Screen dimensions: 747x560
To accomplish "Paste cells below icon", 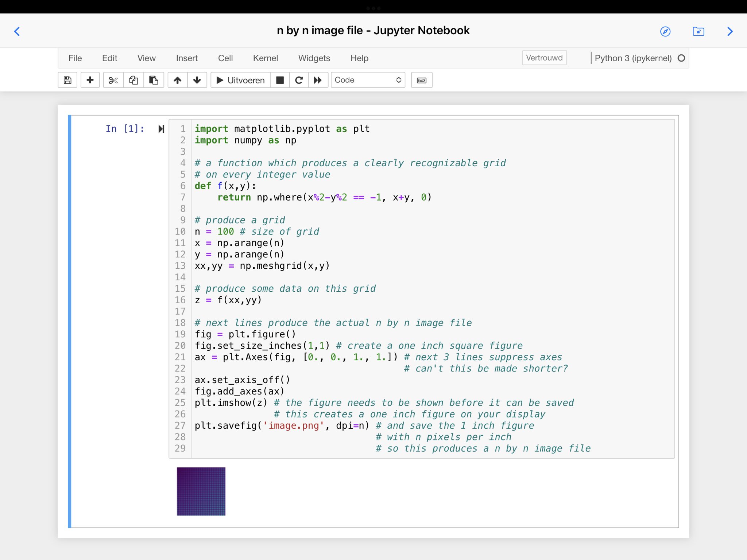I will pos(154,80).
